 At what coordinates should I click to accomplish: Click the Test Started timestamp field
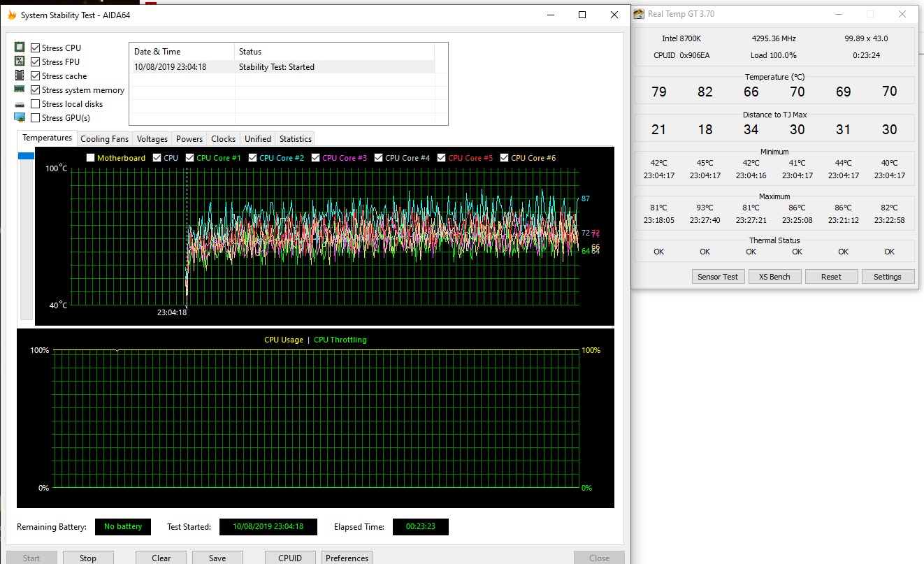pyautogui.click(x=268, y=527)
